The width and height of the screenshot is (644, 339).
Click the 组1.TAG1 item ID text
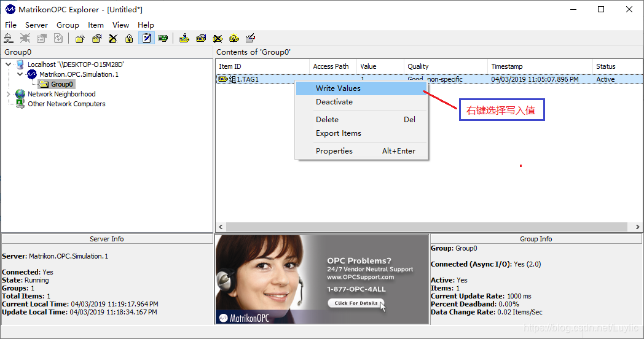pyautogui.click(x=244, y=79)
